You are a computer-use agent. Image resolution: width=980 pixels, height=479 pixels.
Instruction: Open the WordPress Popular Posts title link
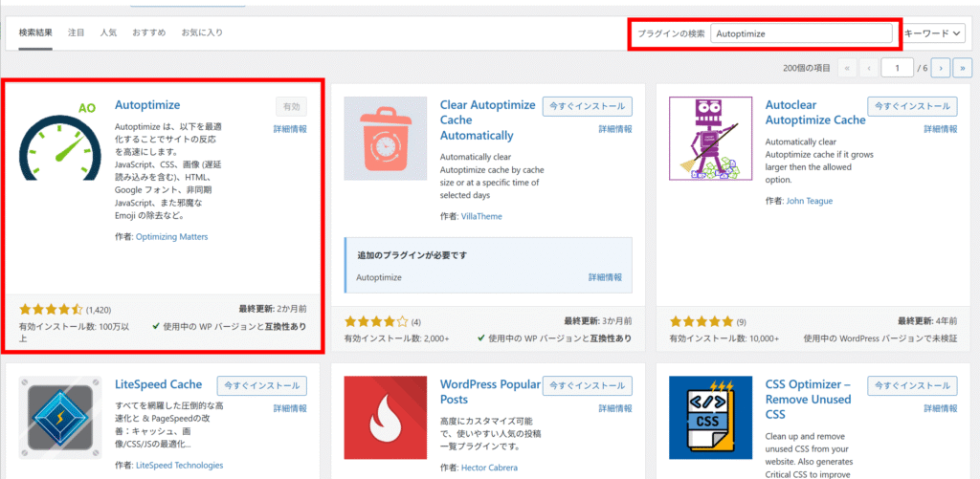coord(490,392)
